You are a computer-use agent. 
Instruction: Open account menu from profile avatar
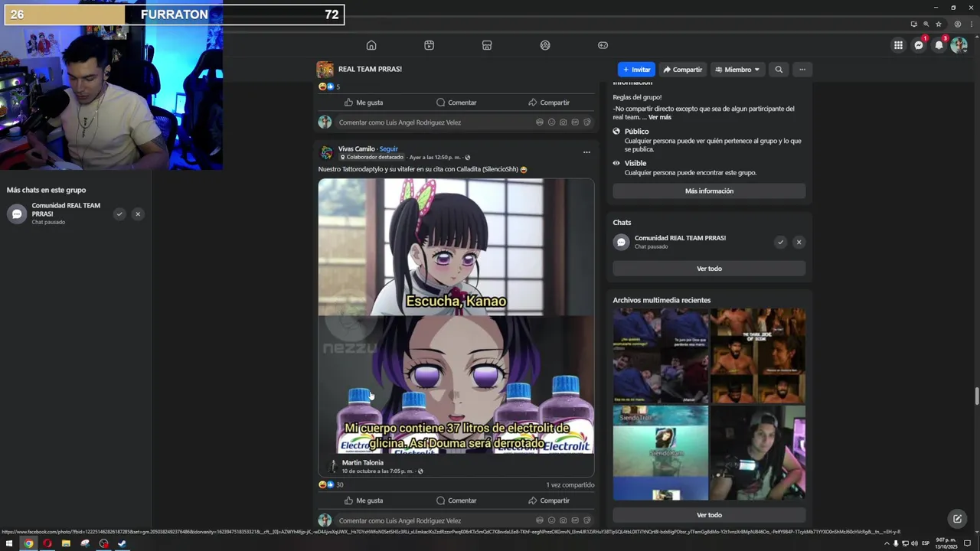[959, 45]
